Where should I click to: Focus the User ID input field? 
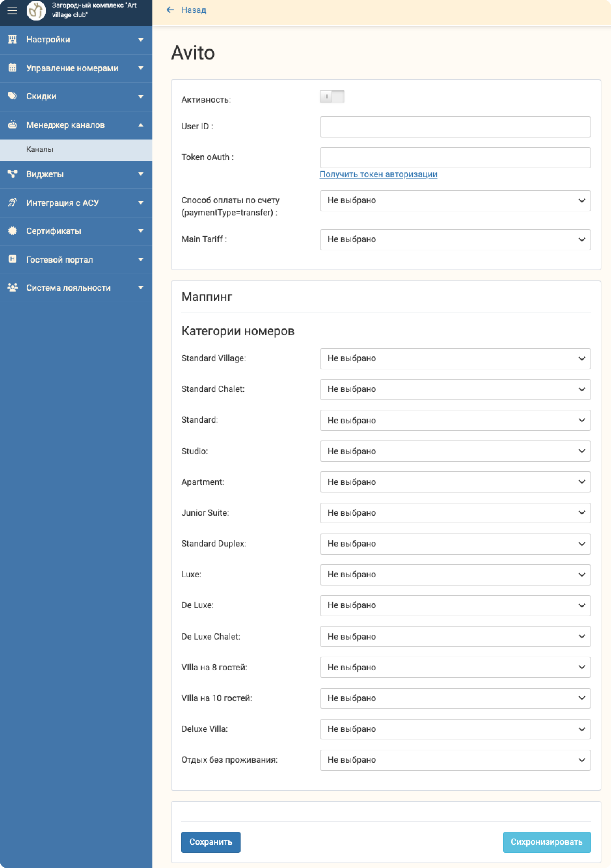click(455, 127)
